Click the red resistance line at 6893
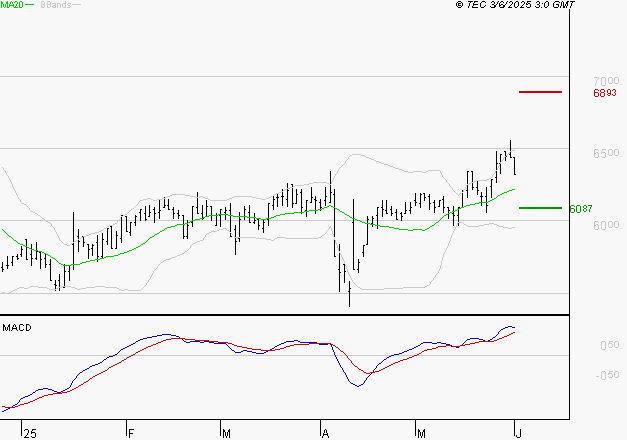 point(540,92)
